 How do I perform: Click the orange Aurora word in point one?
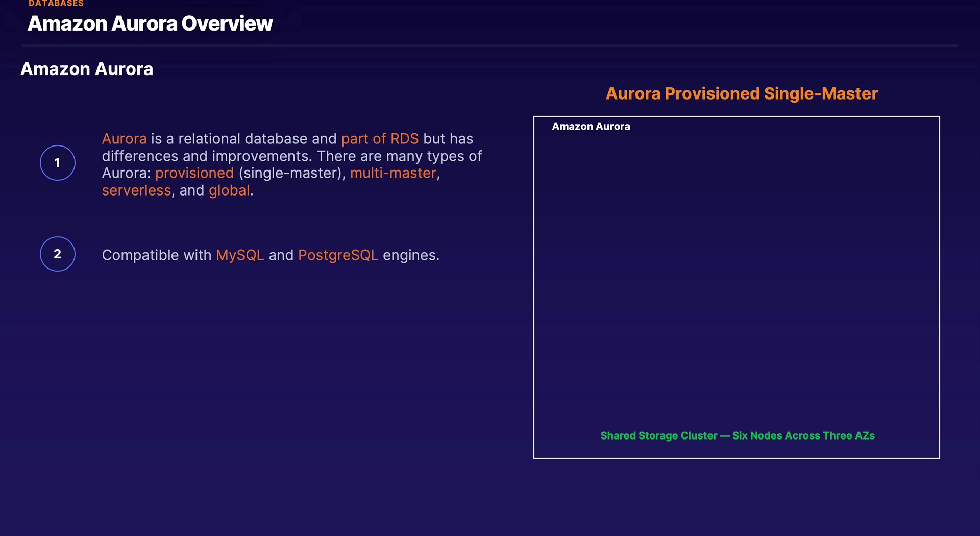pyautogui.click(x=124, y=139)
